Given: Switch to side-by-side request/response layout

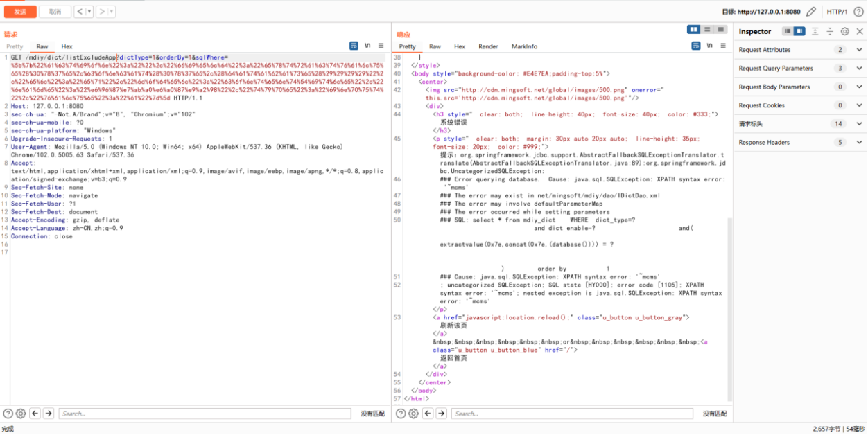Looking at the screenshot, I should 693,29.
